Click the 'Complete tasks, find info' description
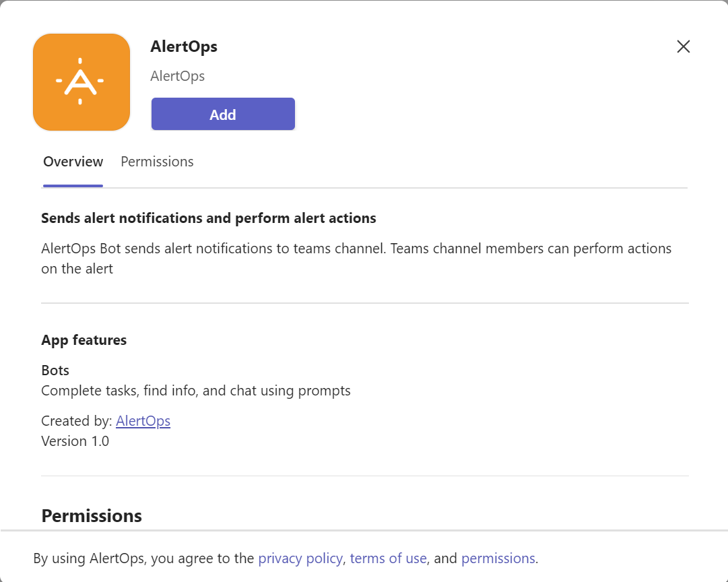The image size is (728, 582). 195,391
